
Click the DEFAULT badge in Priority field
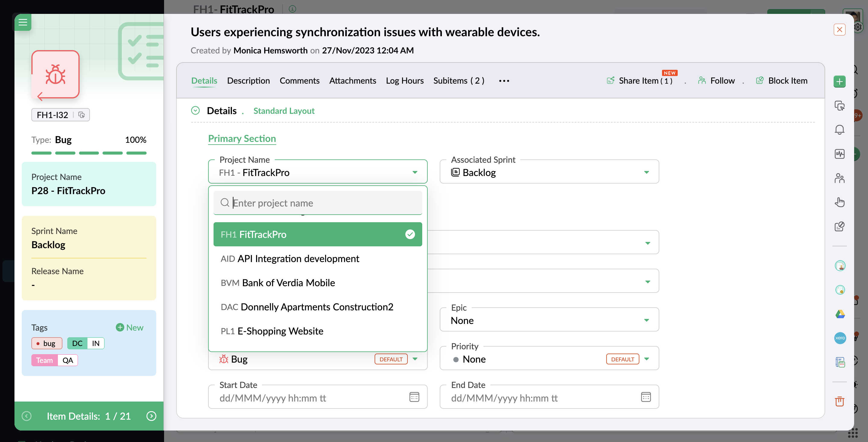(622, 359)
